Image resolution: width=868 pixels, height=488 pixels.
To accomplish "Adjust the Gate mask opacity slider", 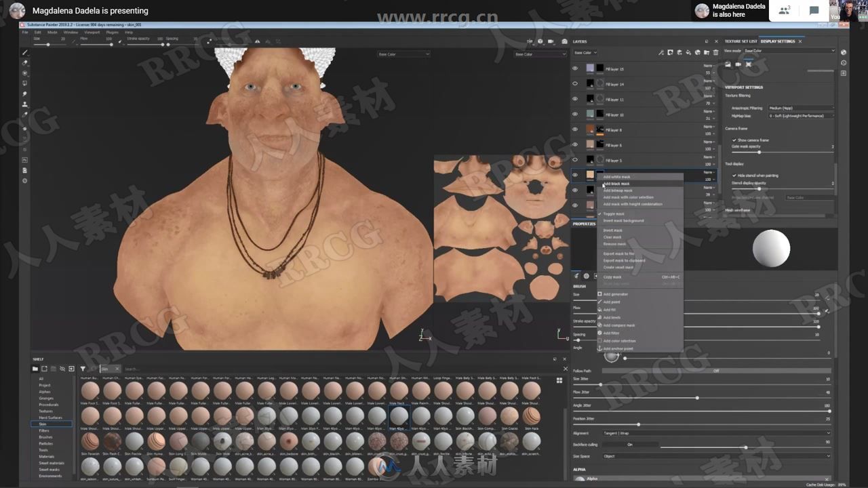I will tap(759, 152).
